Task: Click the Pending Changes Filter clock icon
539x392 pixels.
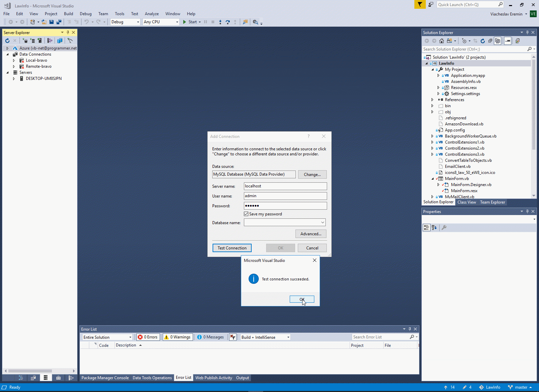Action: pos(464,41)
